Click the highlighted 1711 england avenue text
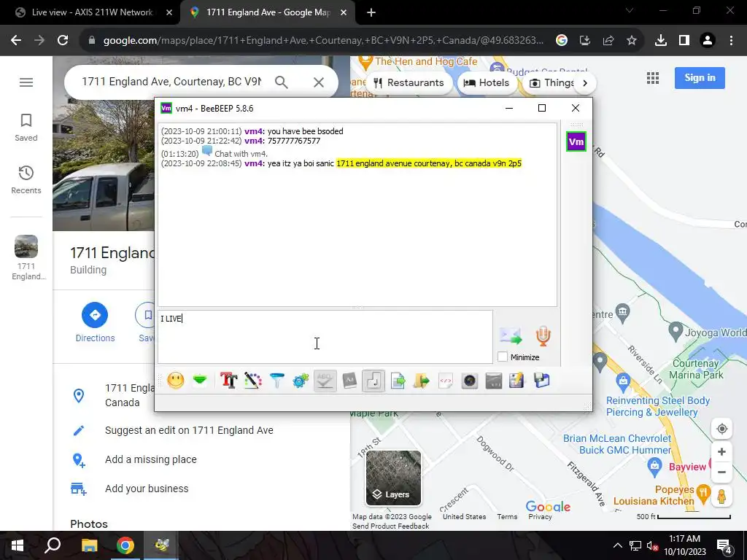The image size is (747, 560). coord(429,163)
